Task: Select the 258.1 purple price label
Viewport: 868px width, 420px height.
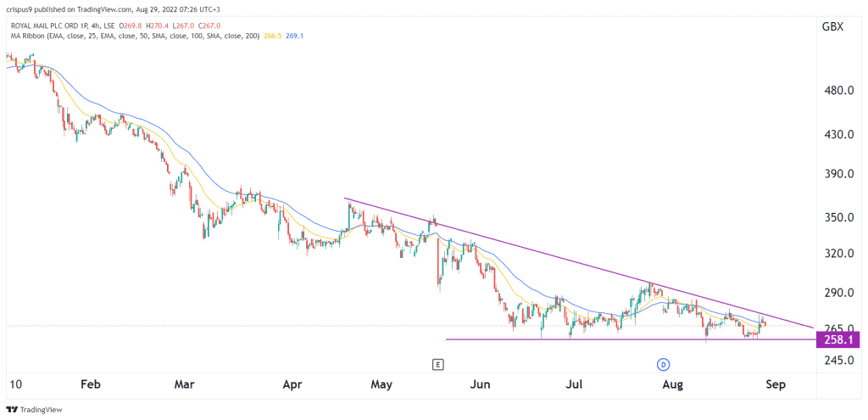Action: (x=837, y=338)
